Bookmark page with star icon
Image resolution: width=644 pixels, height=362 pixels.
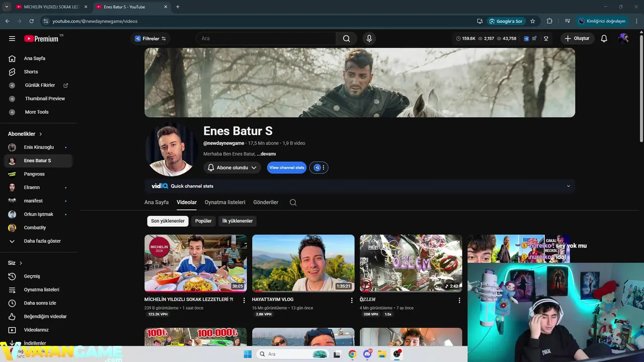(532, 21)
